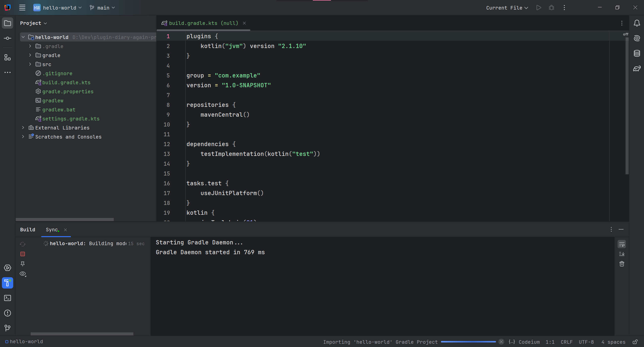Open the main branch dropdown
The image size is (644, 347).
click(x=103, y=8)
